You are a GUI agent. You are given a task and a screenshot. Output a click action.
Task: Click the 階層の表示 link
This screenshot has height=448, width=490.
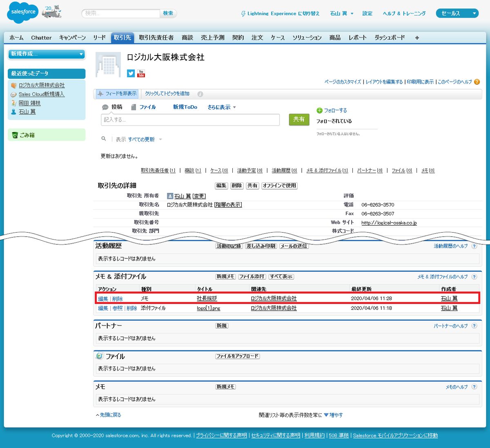(x=228, y=205)
